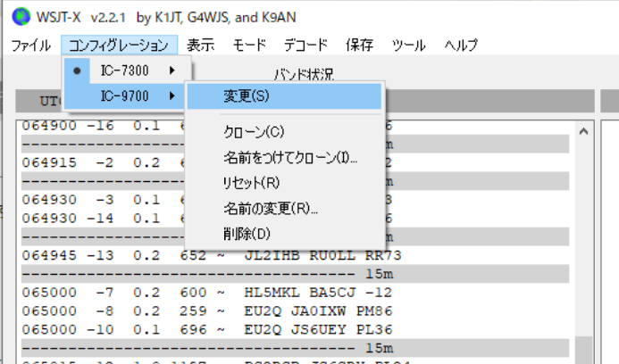Viewport: 619px width, 364px height.
Task: Open the ヘルプ menu
Action: point(461,45)
